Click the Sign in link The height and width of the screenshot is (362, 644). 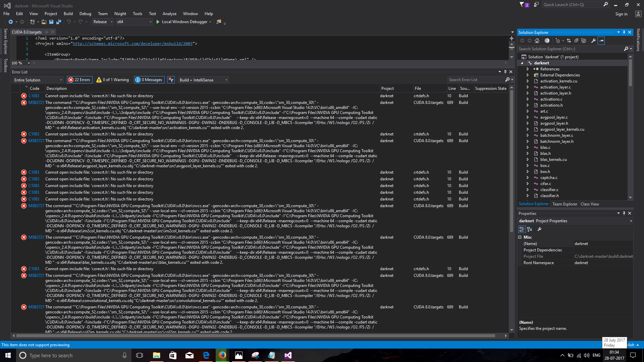coord(621,14)
